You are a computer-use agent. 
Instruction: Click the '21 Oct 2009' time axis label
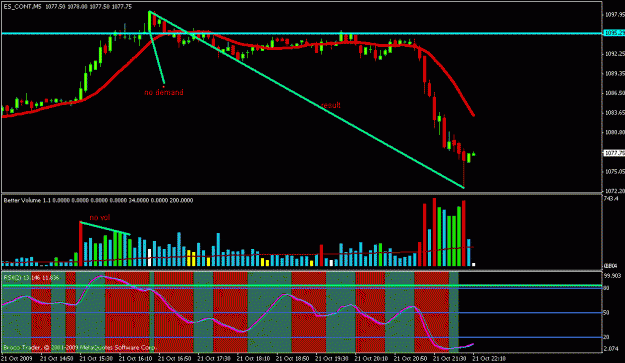[17, 358]
